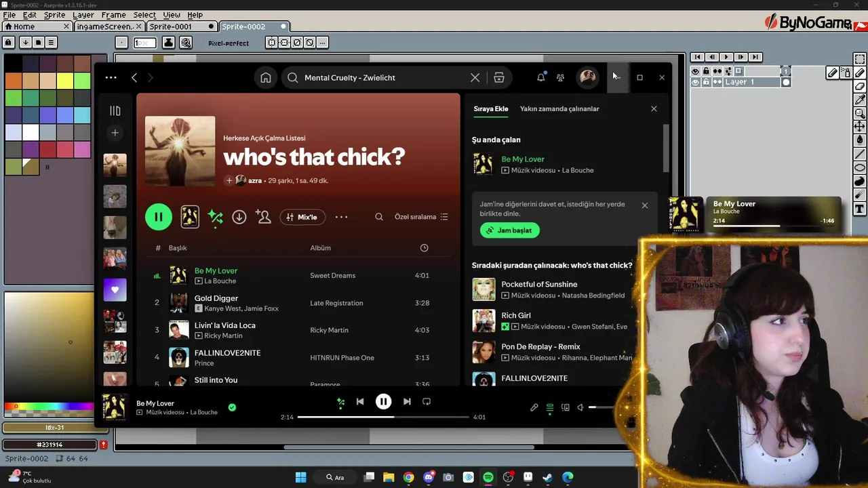Image resolution: width=868 pixels, height=488 pixels.
Task: Open Özel sıralama sort dropdown
Action: [421, 217]
